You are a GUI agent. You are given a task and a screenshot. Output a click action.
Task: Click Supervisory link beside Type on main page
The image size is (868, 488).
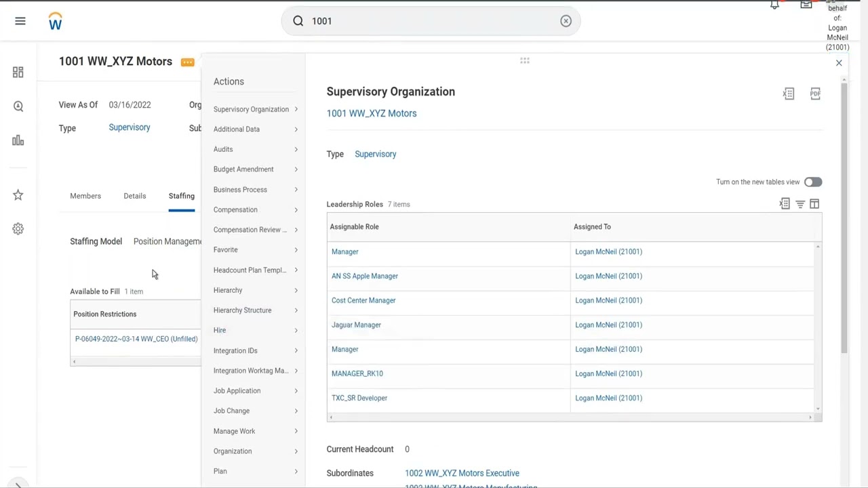130,127
